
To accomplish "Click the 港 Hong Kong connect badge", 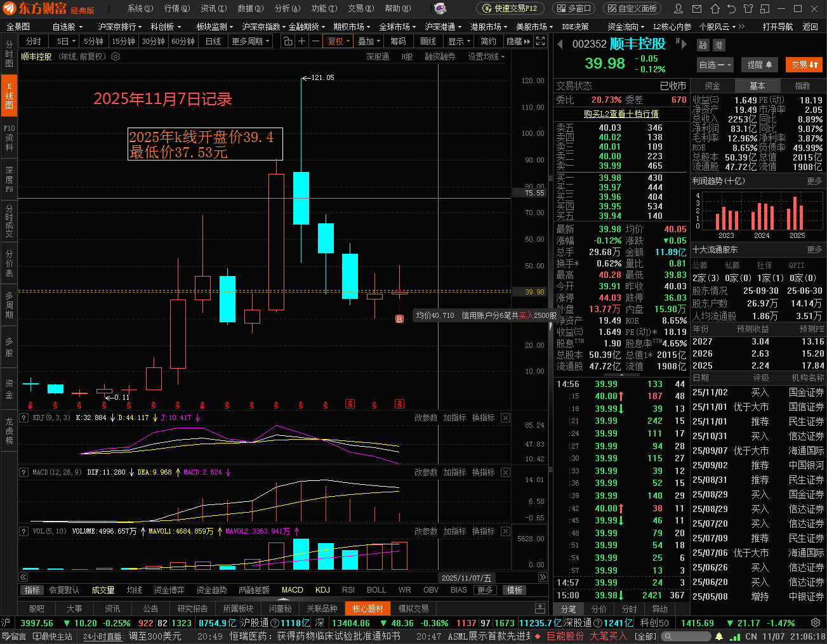I will (x=718, y=46).
